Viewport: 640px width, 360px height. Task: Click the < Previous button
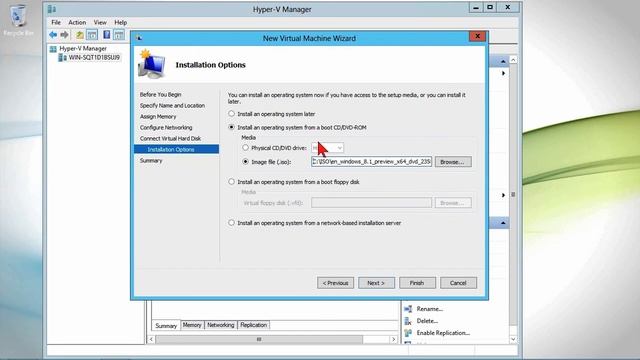(x=336, y=283)
